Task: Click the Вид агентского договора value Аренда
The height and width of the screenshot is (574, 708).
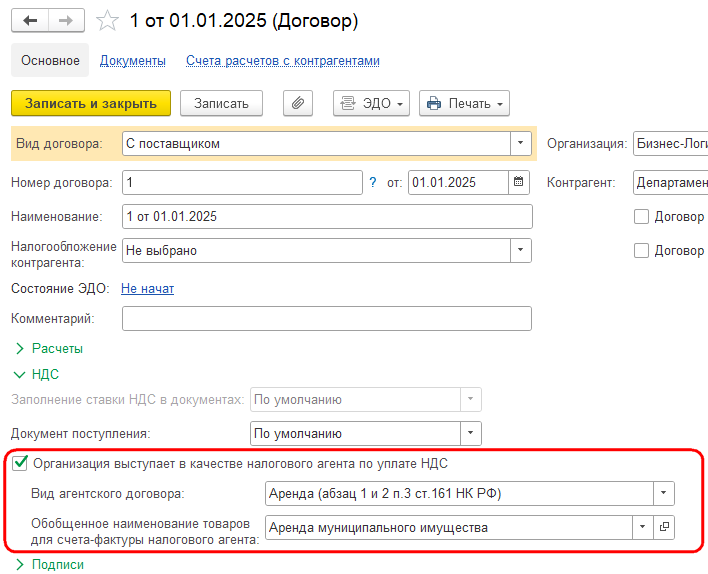Action: click(x=459, y=493)
